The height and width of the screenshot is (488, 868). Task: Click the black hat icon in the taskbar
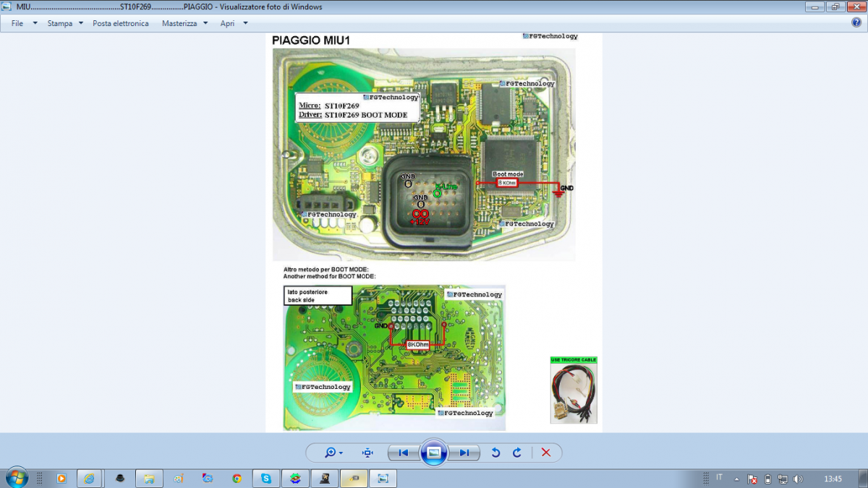119,478
